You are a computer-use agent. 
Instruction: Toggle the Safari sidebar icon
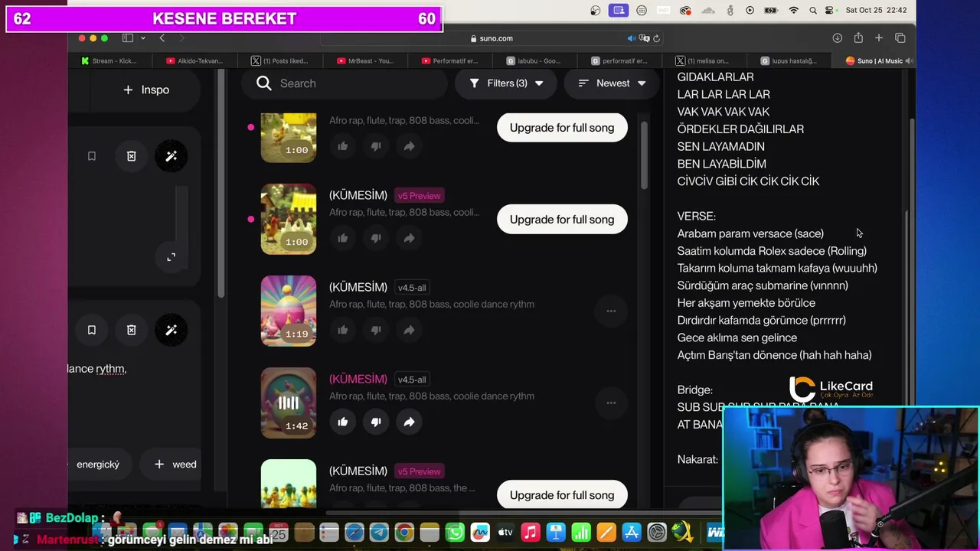point(128,38)
